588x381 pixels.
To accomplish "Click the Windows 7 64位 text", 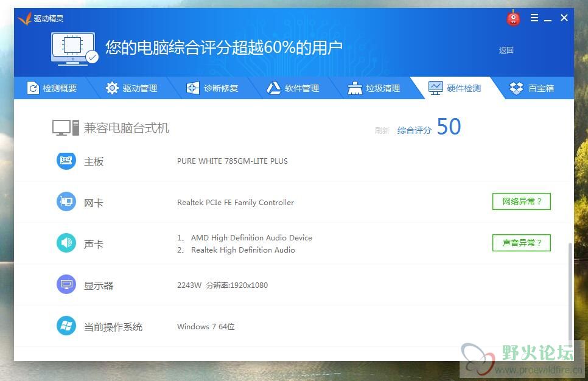I will [206, 327].
